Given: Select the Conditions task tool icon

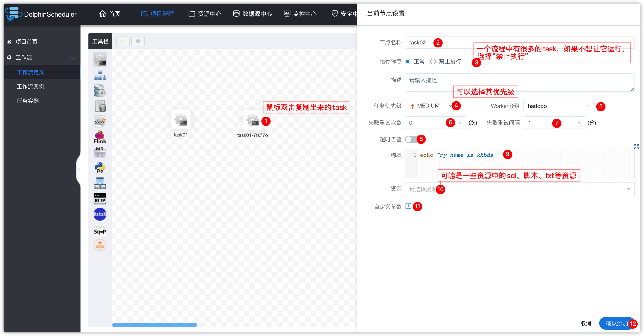Looking at the screenshot, I should (x=100, y=245).
